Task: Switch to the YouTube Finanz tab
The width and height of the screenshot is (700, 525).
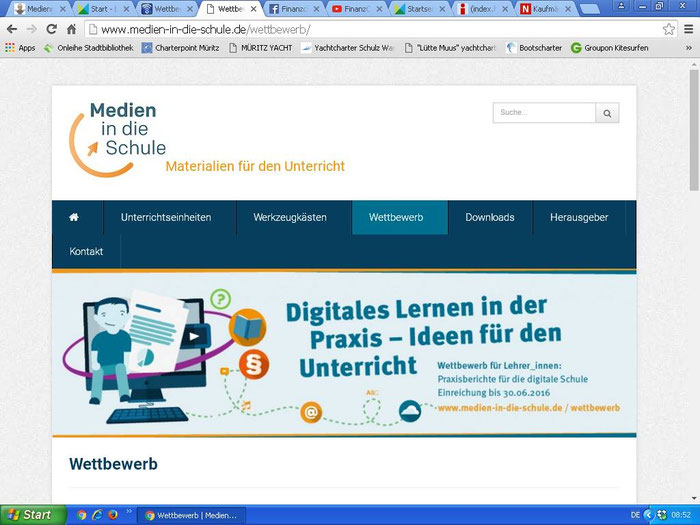Action: click(356, 9)
